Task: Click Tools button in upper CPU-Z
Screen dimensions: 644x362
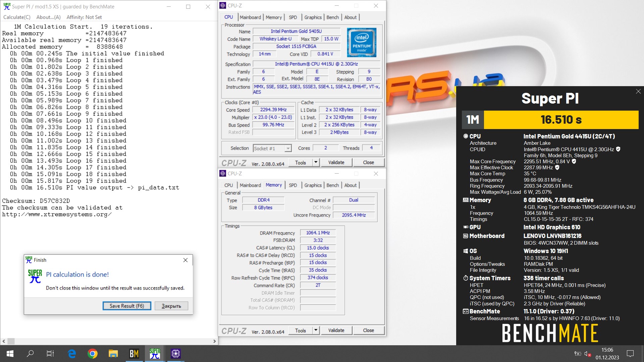Action: tap(301, 163)
